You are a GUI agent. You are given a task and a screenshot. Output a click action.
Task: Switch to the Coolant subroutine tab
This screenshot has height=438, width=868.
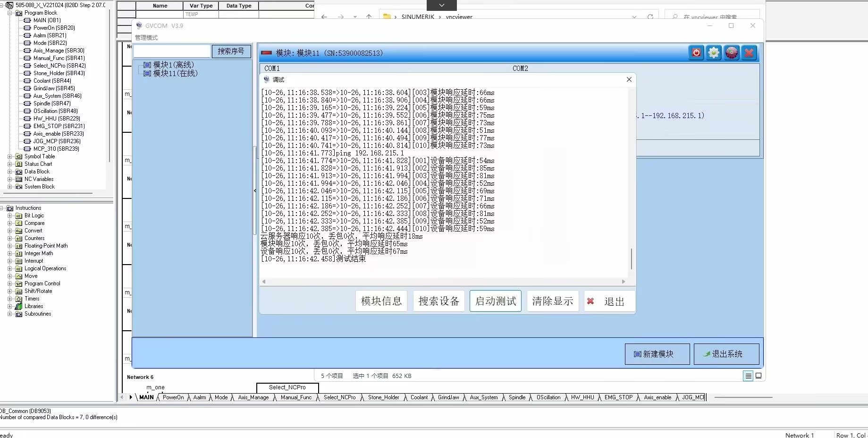419,397
